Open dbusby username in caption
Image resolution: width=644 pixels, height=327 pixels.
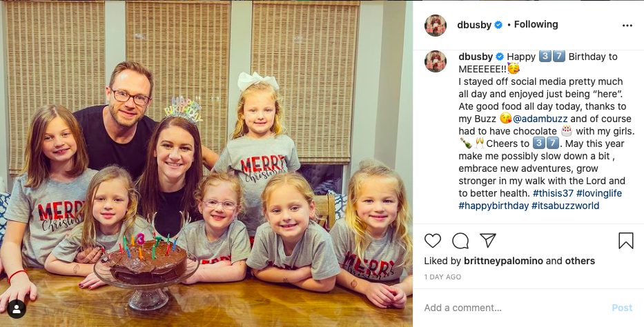(476, 57)
